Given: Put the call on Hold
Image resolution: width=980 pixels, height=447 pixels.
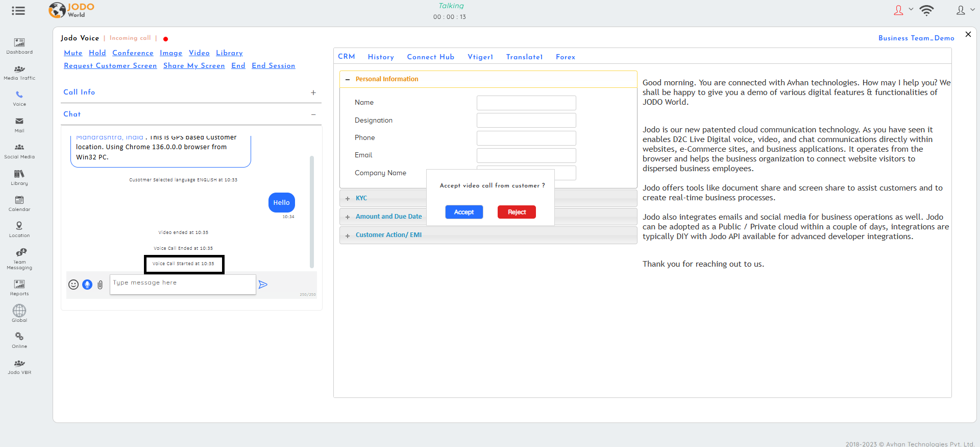Looking at the screenshot, I should [x=97, y=53].
